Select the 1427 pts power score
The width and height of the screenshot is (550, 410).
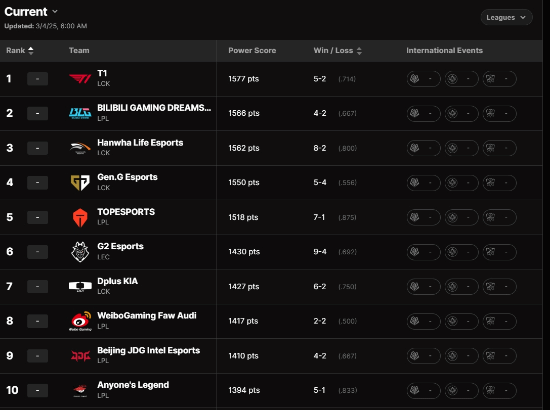tap(244, 287)
